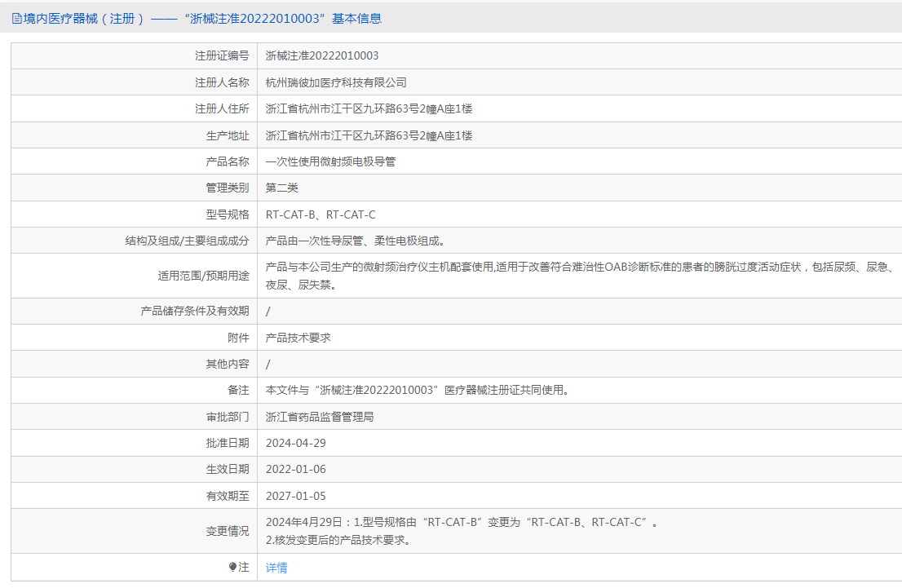Select management class value 第二类
The image size is (902, 588).
point(282,188)
